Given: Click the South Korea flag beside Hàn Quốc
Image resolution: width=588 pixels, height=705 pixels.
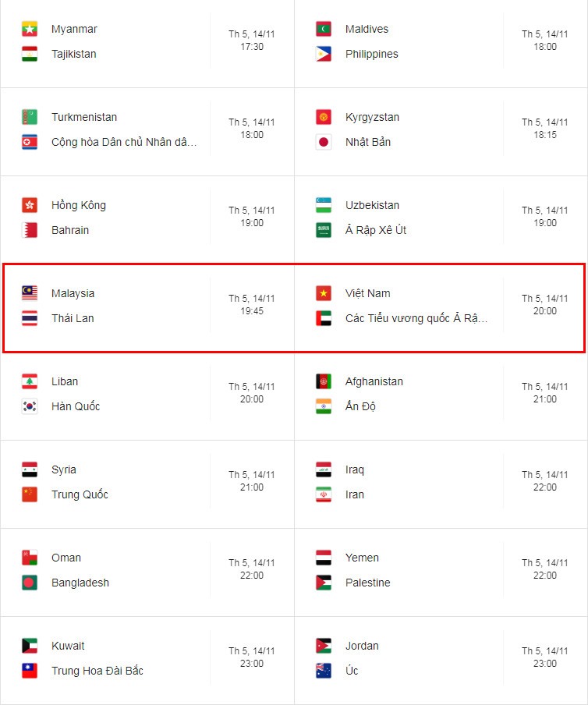Looking at the screenshot, I should coord(30,406).
